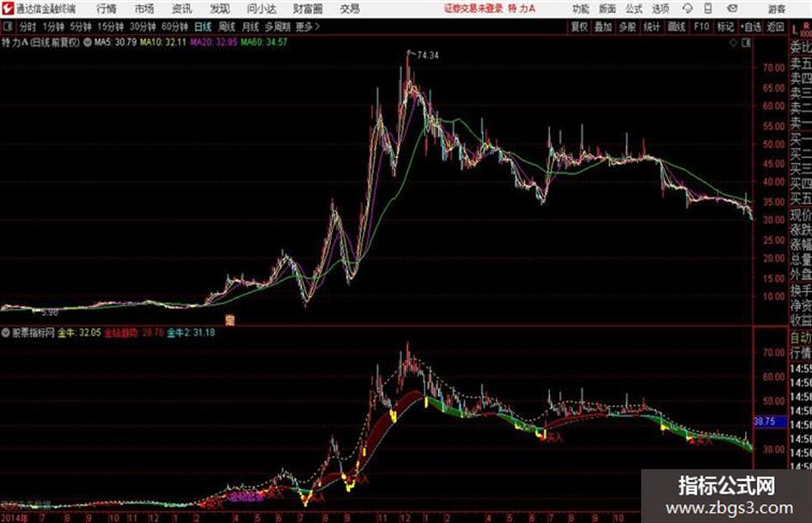This screenshot has width=812, height=523.
Task: Click the 2014年 label on the time axis
Action: (x=14, y=517)
